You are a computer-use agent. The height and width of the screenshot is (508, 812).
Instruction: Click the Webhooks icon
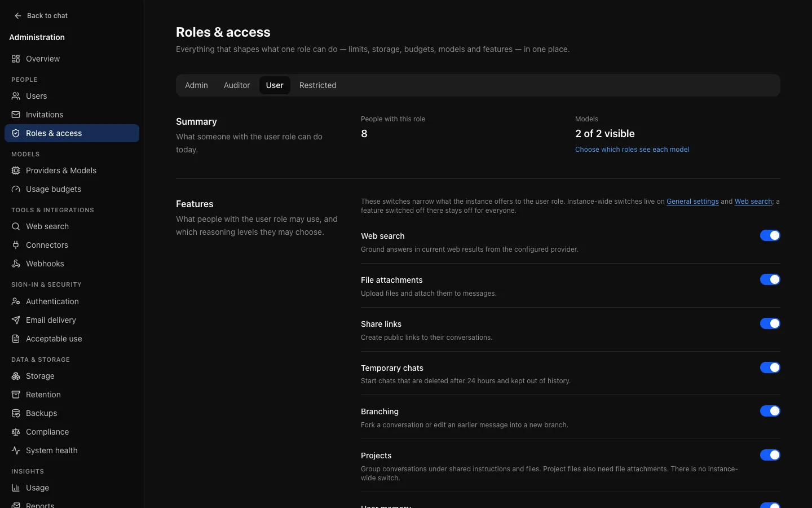tap(16, 264)
